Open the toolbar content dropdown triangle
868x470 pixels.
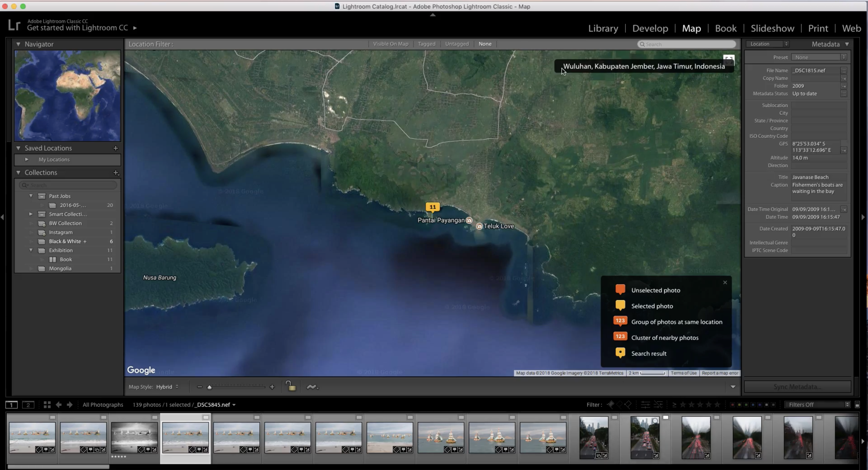(x=733, y=387)
